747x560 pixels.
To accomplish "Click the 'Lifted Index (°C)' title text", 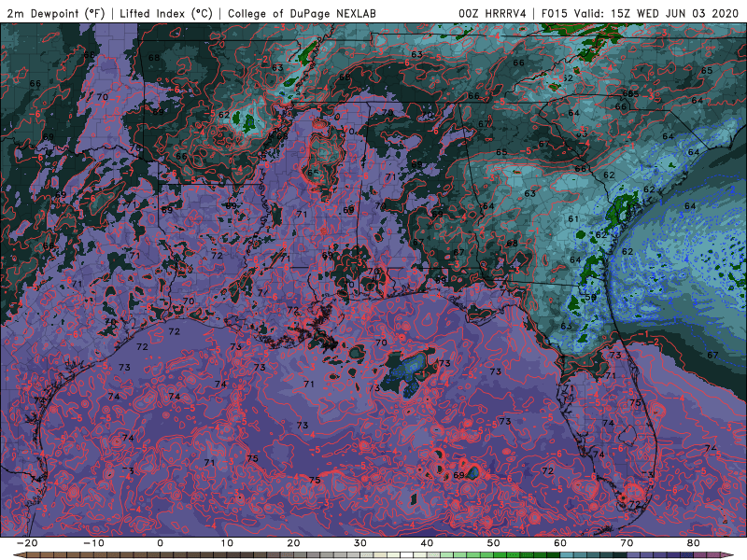I will (166, 13).
